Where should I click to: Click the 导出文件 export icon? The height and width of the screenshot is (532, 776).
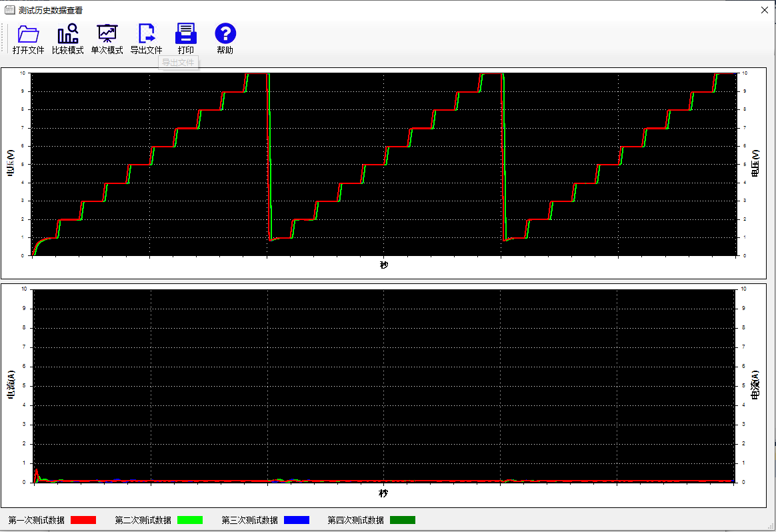point(146,34)
